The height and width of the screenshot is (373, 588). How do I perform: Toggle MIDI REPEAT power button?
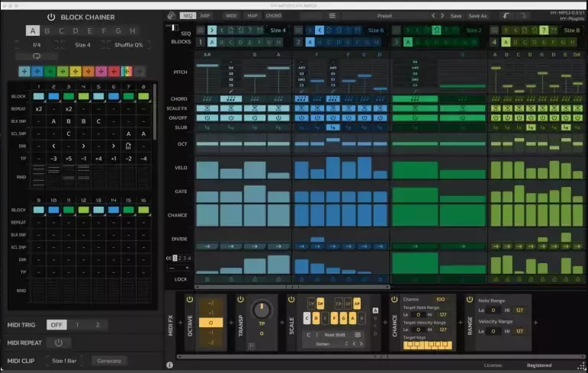[x=59, y=342]
